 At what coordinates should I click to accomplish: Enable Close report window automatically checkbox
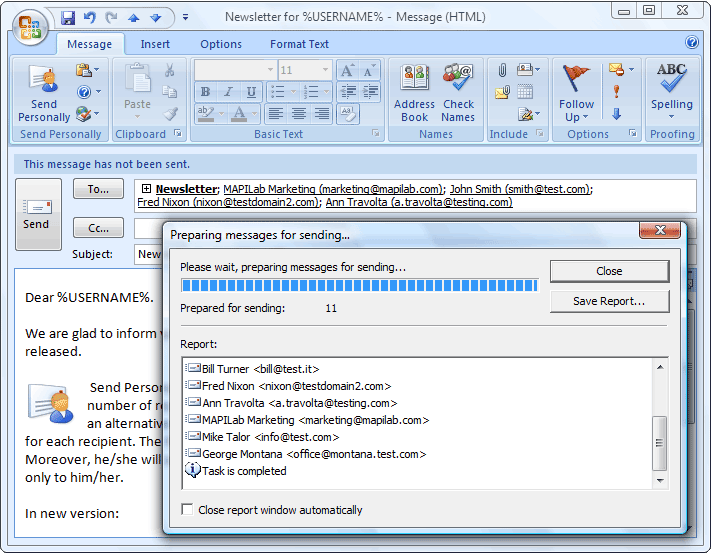tap(187, 509)
